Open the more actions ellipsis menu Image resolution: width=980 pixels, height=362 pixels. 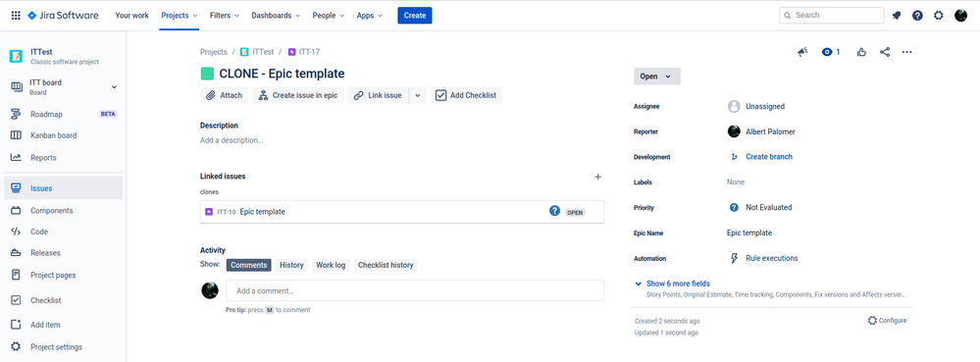coord(906,52)
